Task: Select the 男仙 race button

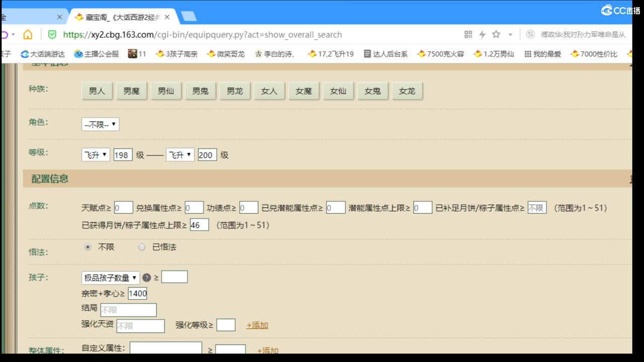Action: tap(166, 92)
